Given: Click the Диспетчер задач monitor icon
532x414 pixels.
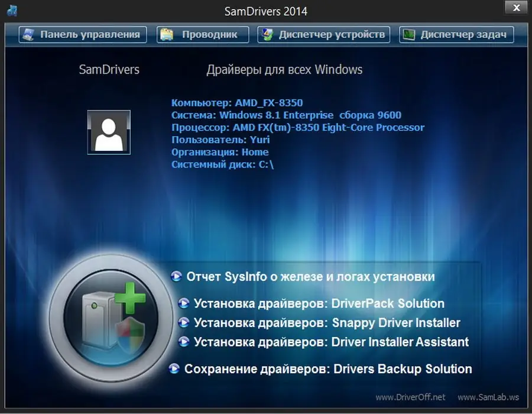Looking at the screenshot, I should [x=409, y=35].
